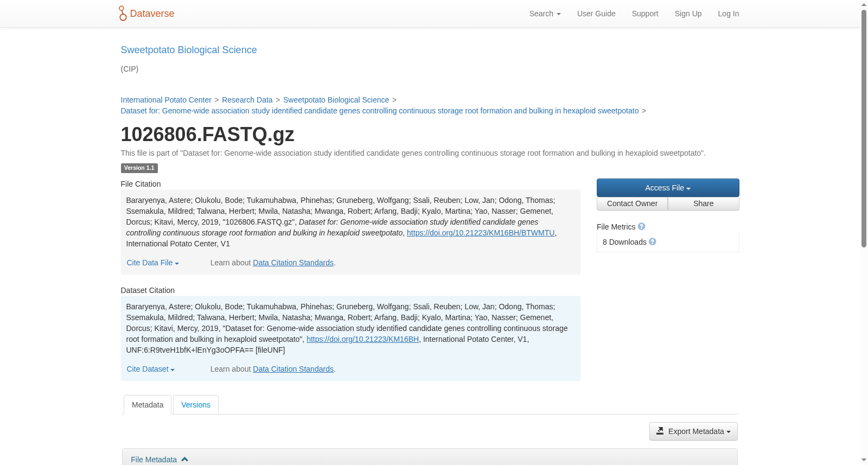
Task: Click the Contact Owner button
Action: point(632,203)
